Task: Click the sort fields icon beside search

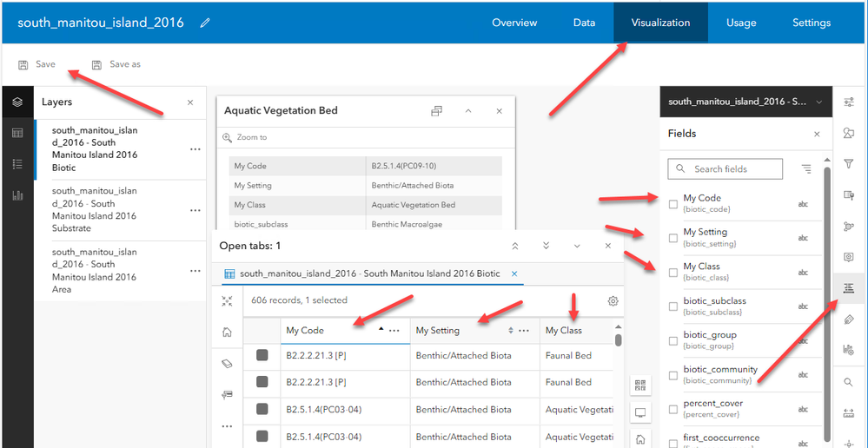Action: pyautogui.click(x=806, y=169)
